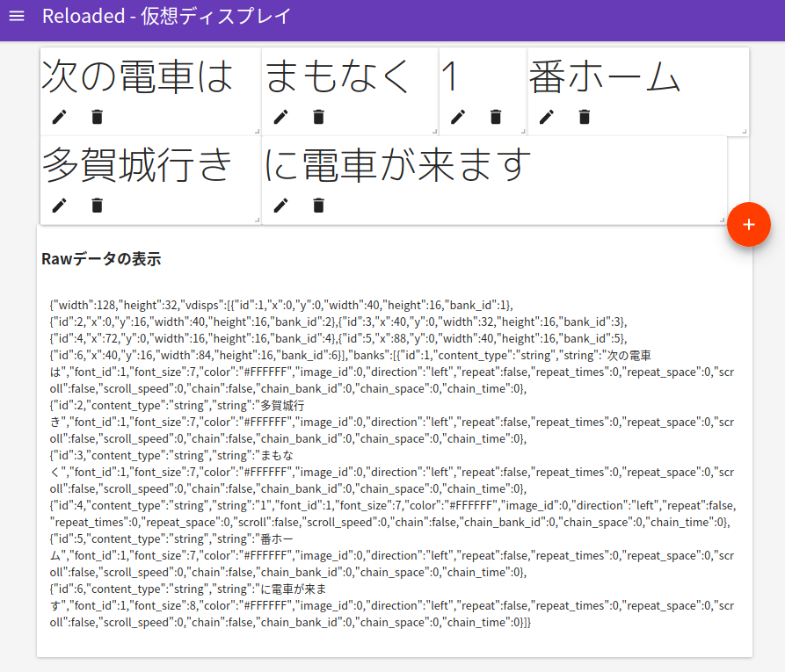Grab resize handle of the 1 card
This screenshot has height=672, width=785.
pyautogui.click(x=523, y=132)
